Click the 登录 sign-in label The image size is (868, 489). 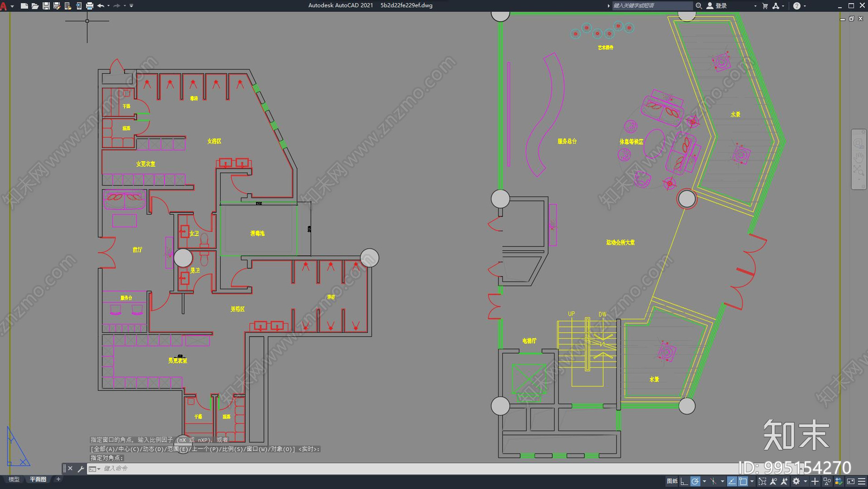pos(721,5)
